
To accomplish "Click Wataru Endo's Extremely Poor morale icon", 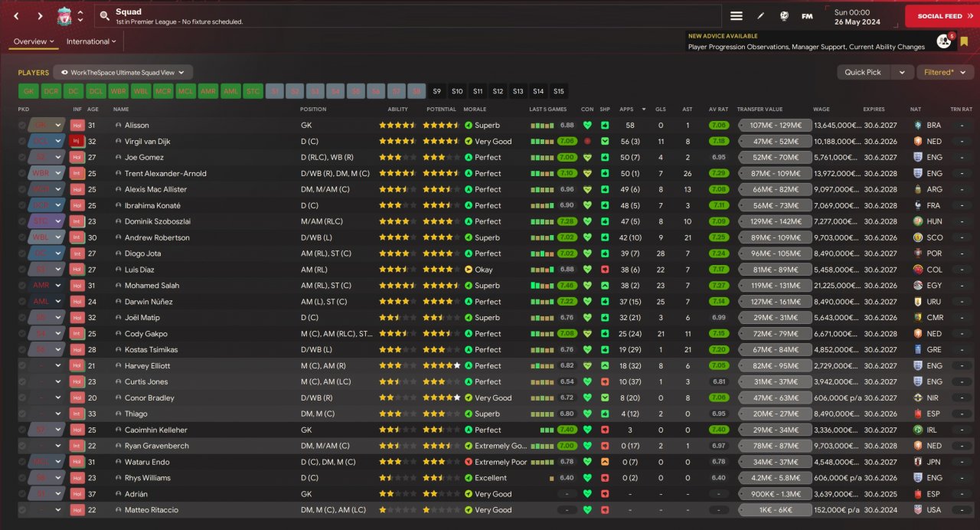I will click(x=469, y=462).
